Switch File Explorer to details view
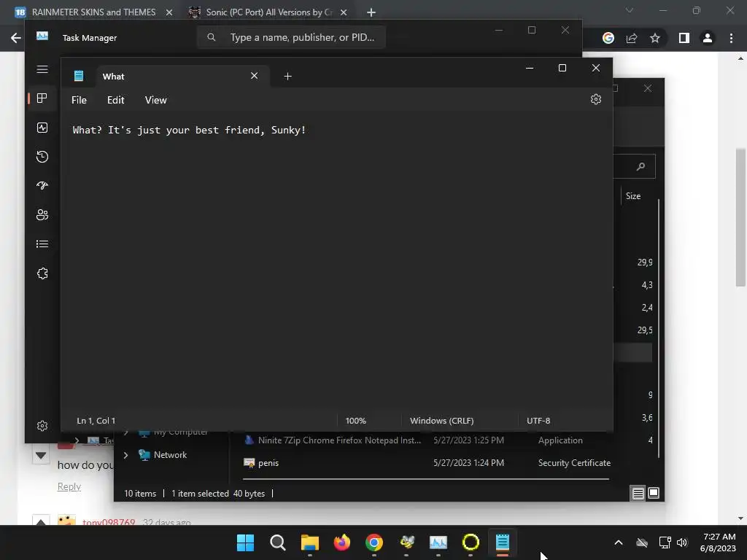Viewport: 747px width, 560px height. tap(638, 494)
